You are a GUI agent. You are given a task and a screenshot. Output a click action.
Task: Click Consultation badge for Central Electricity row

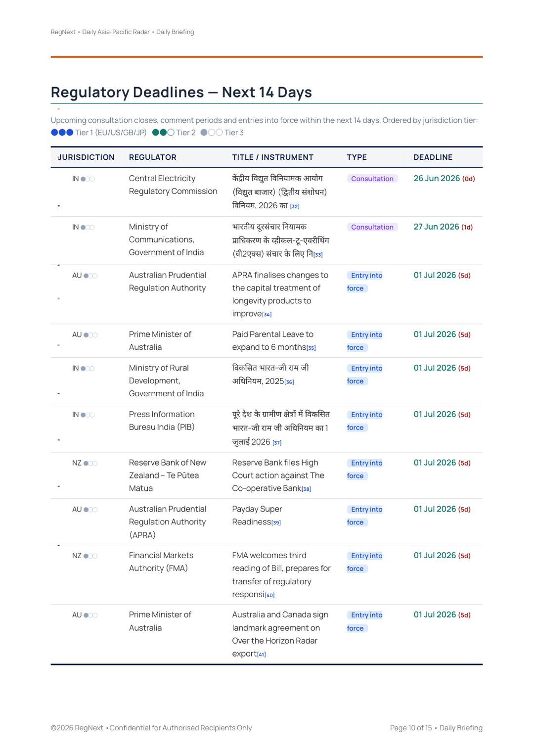click(372, 179)
